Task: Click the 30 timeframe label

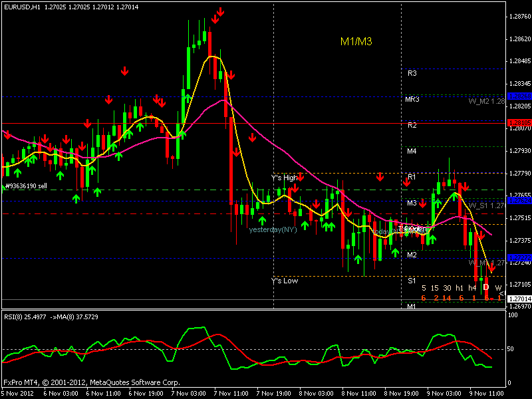Action: pos(447,288)
